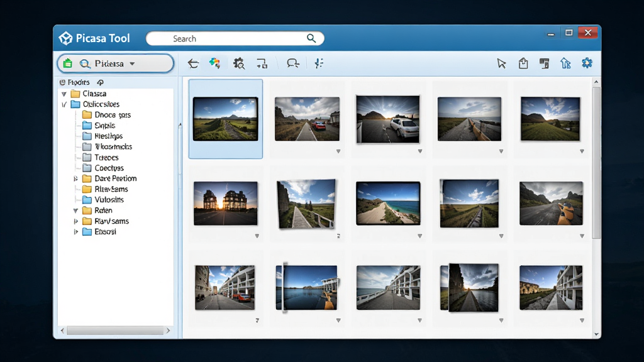Click the add-frame icon with plus sign
Image resolution: width=644 pixels, height=362 pixels.
[262, 63]
